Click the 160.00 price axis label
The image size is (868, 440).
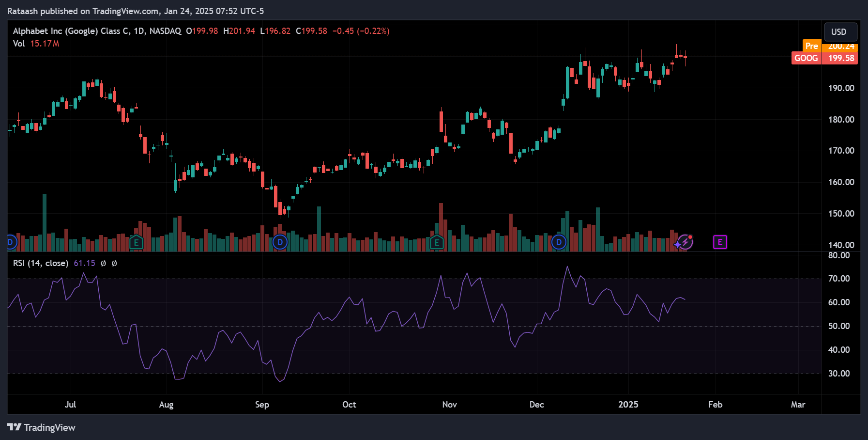click(x=841, y=182)
